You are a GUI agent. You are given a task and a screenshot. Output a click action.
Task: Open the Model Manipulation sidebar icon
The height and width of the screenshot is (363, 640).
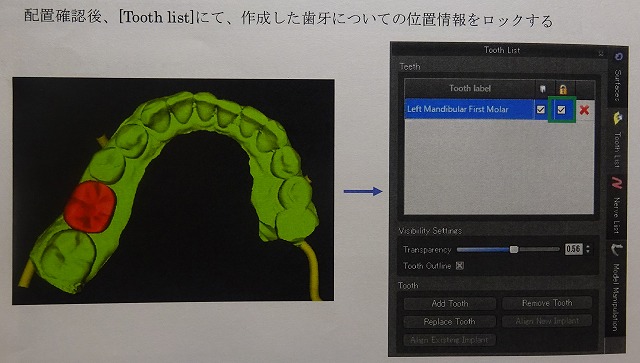click(616, 249)
